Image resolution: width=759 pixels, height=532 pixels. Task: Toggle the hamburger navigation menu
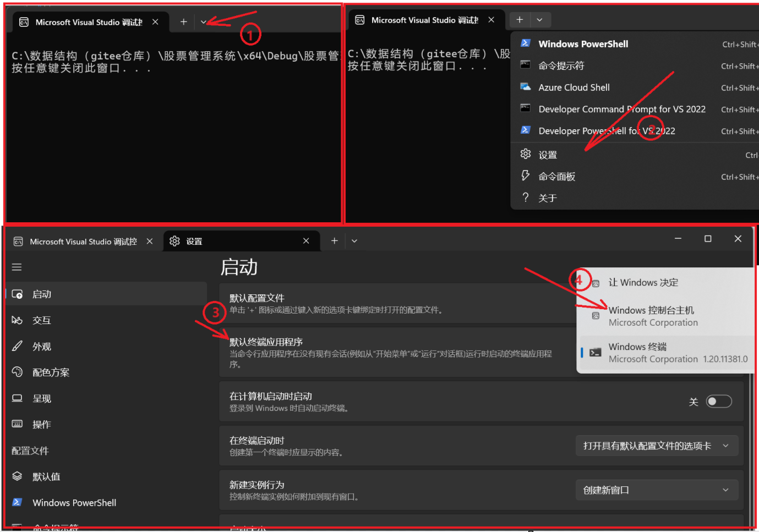tap(17, 267)
